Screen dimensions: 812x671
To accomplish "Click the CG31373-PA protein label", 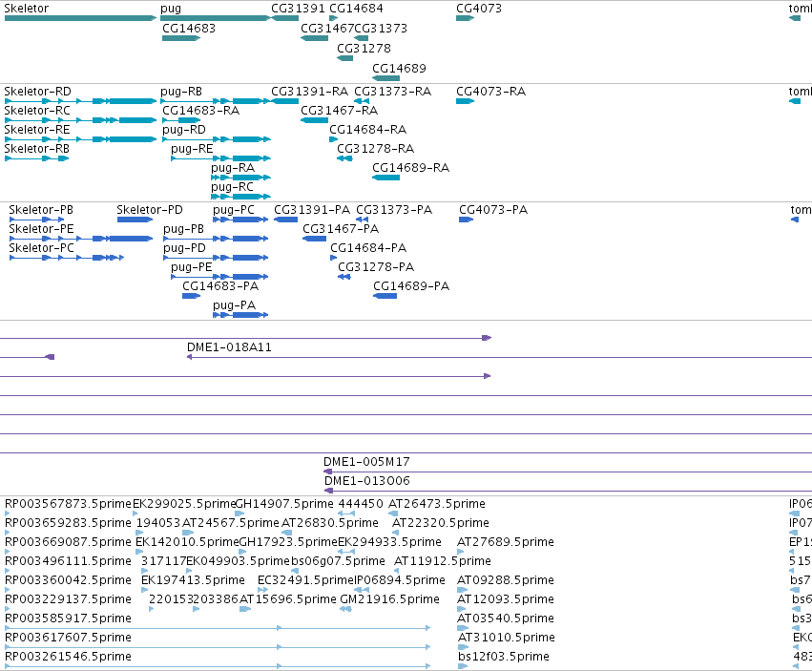I will pyautogui.click(x=394, y=210).
